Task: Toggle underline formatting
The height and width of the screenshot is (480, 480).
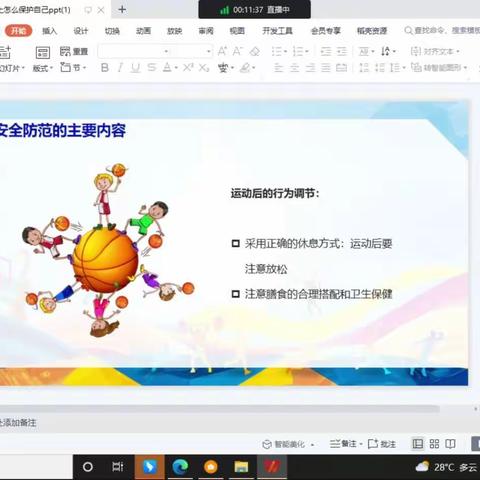Action: point(135,68)
